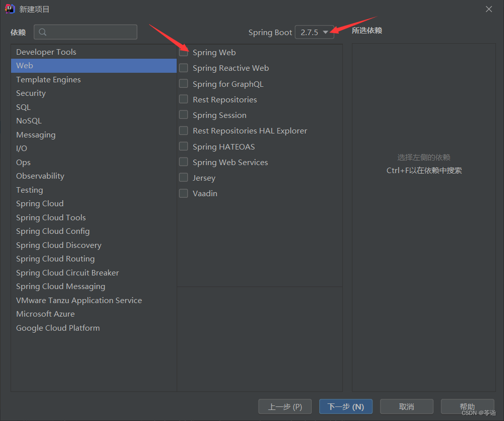This screenshot has height=421, width=504.
Task: Toggle the Spring Session checkbox
Action: [184, 115]
